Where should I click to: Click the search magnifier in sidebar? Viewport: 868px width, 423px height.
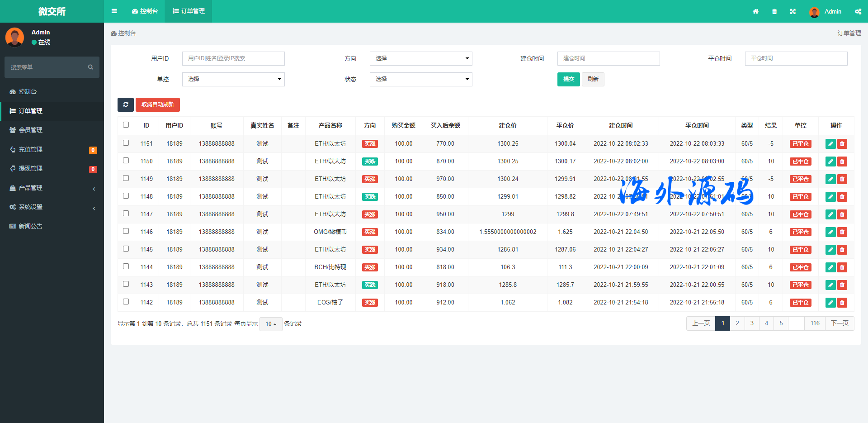click(90, 67)
